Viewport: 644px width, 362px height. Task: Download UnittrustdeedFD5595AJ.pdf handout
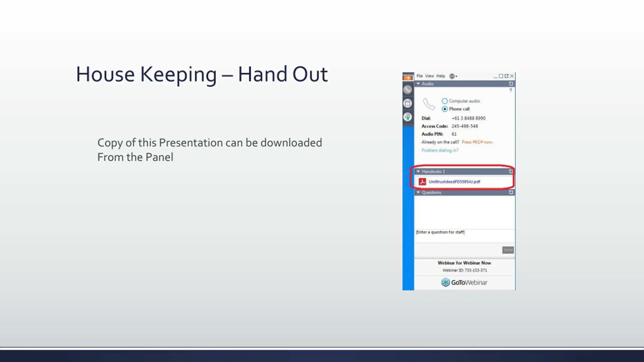pyautogui.click(x=454, y=182)
